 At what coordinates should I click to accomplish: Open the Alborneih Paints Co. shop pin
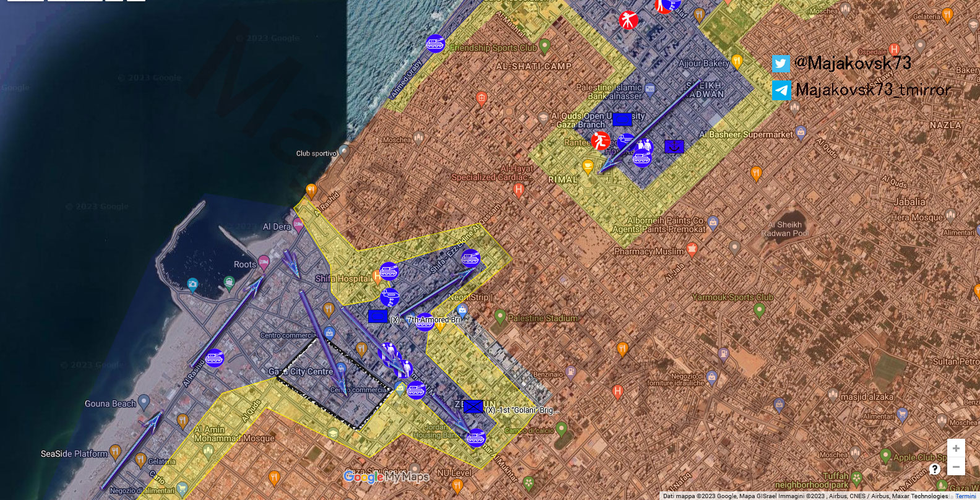713,222
